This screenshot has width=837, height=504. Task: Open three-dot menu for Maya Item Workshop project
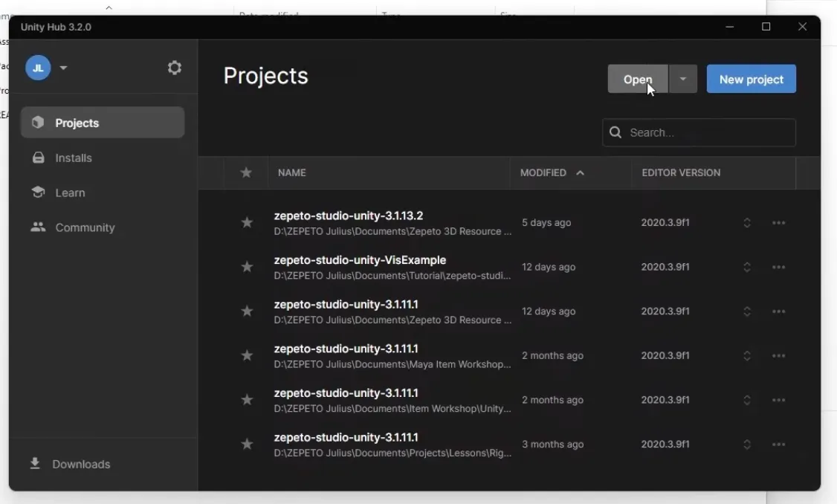tap(778, 355)
